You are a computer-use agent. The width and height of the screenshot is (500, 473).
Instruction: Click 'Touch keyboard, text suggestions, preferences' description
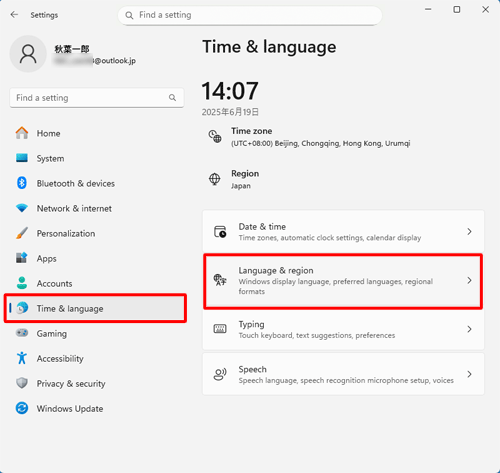(x=317, y=335)
